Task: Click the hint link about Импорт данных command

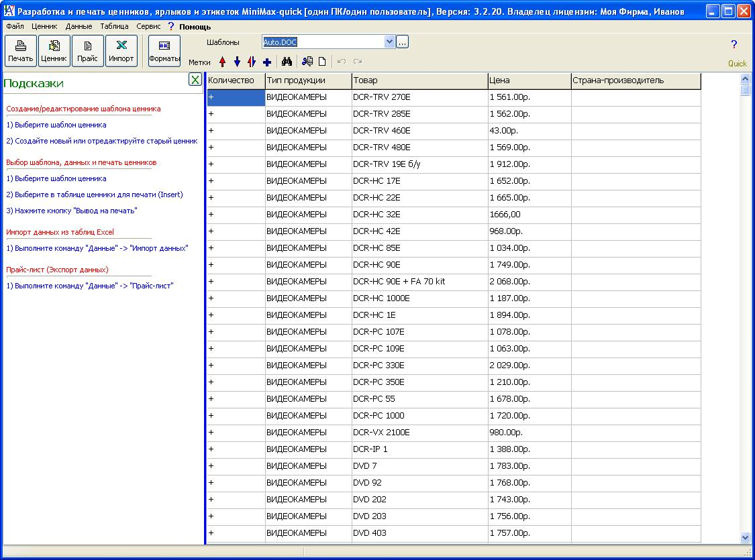Action: pos(97,248)
